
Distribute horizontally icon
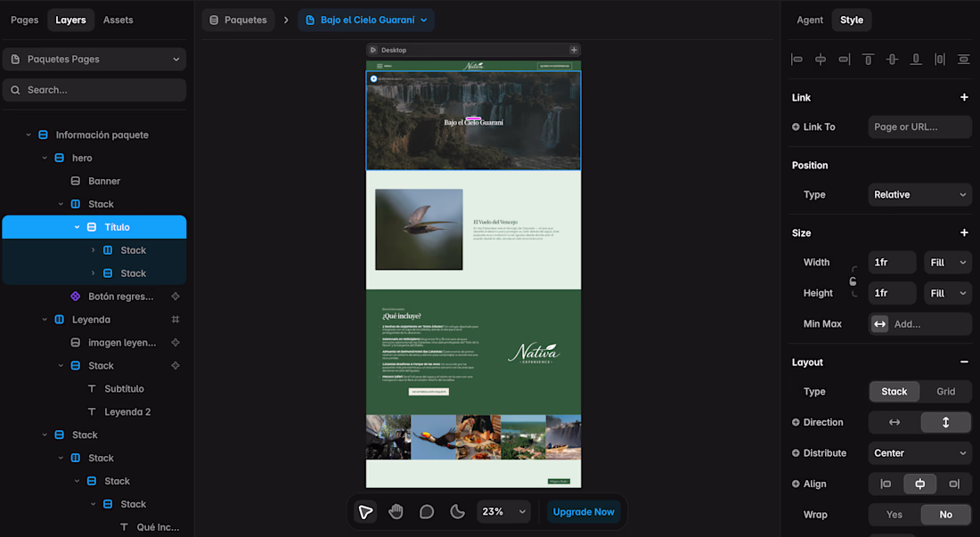pyautogui.click(x=939, y=60)
